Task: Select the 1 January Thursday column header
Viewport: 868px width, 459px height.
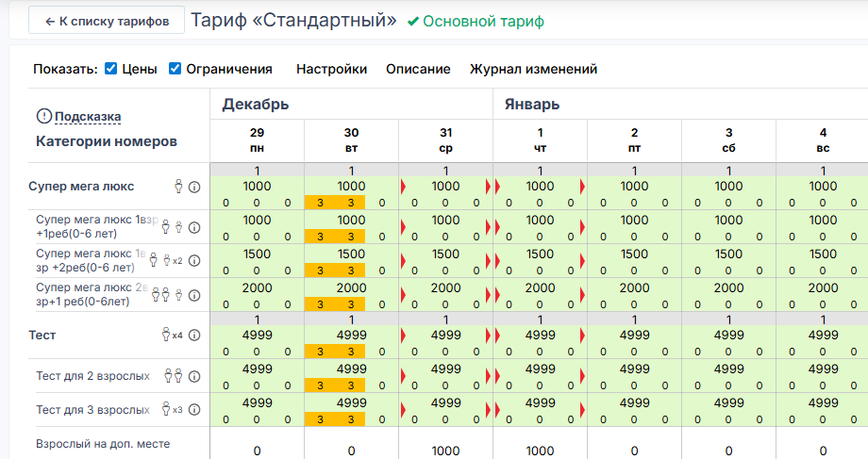Action: click(540, 139)
